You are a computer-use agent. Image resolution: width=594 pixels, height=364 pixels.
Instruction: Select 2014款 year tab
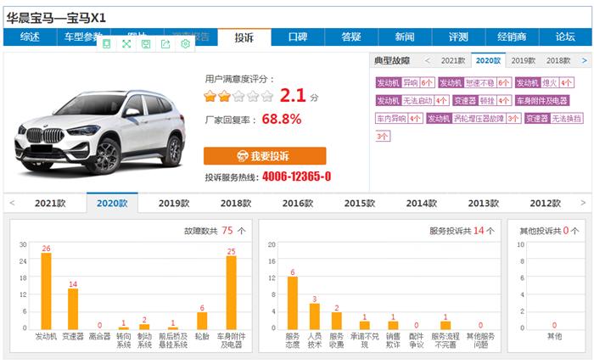click(422, 204)
